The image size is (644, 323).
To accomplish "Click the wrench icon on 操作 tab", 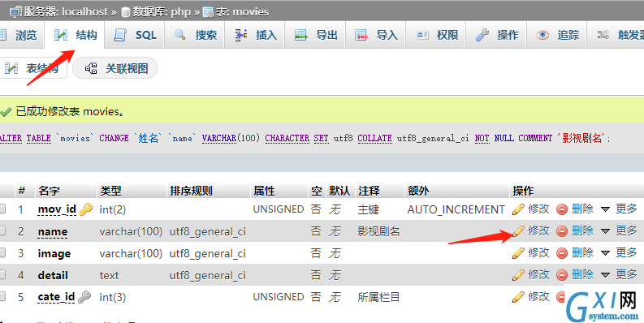I will 482,35.
